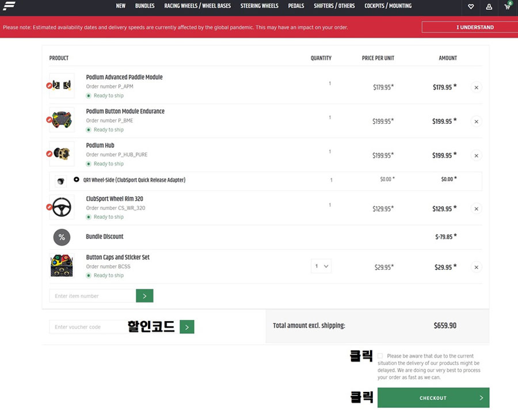Viewport: 518px width, 420px height.
Task: Click the Fanatec logo in the header
Action: pyautogui.click(x=9, y=6)
